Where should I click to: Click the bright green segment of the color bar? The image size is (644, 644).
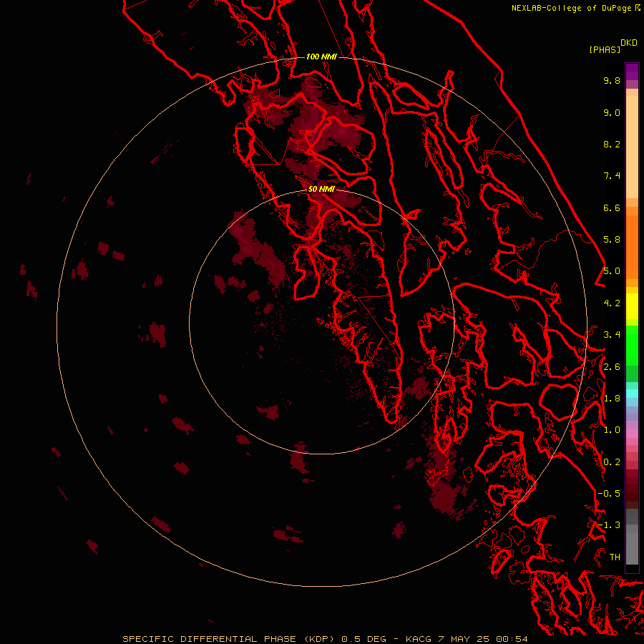[632, 345]
